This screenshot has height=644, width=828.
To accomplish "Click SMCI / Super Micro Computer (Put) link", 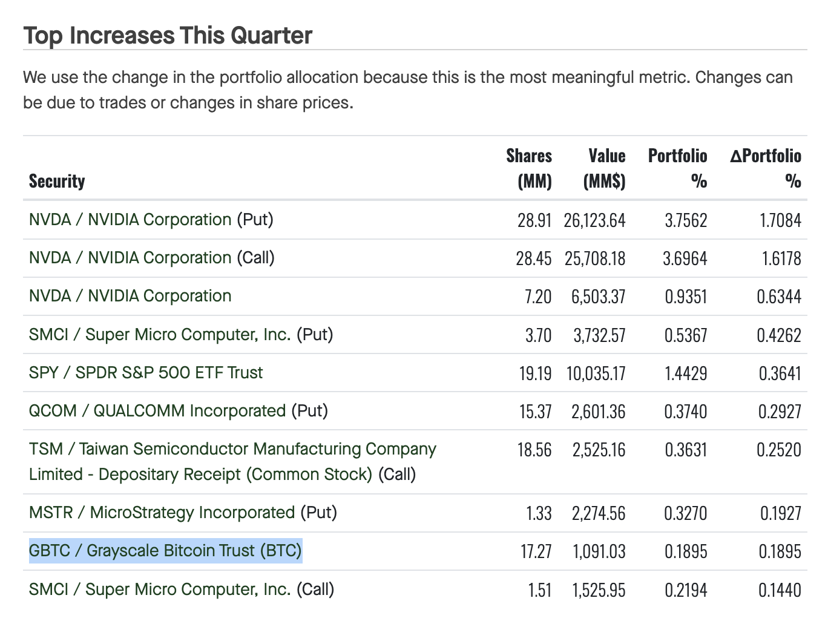I will (160, 335).
